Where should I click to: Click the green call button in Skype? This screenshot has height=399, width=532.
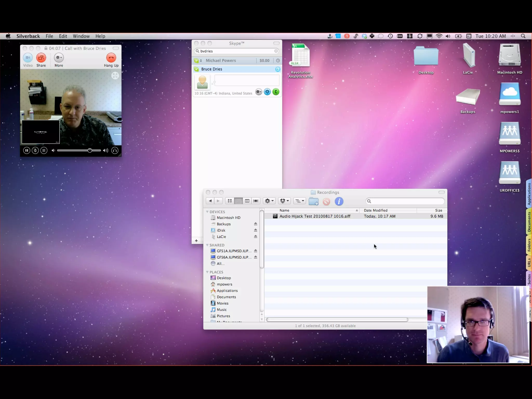click(x=276, y=92)
